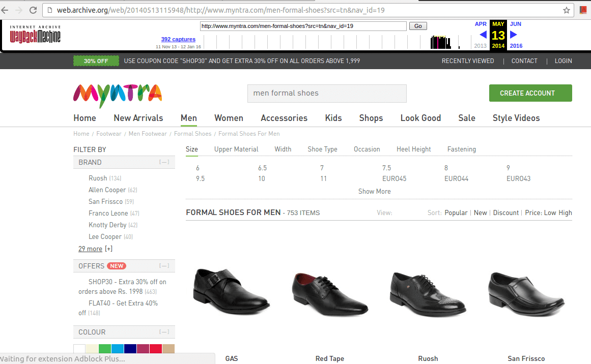Screen dimensions: 591x364
Task: Open the Home menu
Action: [x=85, y=118]
